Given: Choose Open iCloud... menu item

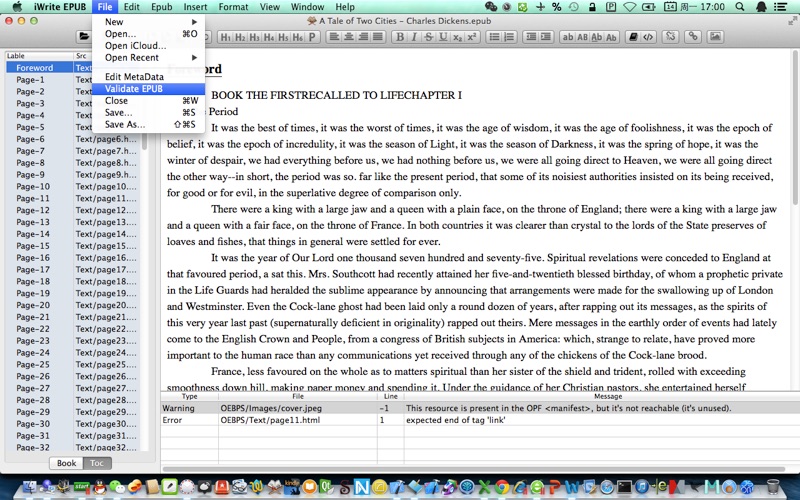Looking at the screenshot, I should (x=148, y=45).
